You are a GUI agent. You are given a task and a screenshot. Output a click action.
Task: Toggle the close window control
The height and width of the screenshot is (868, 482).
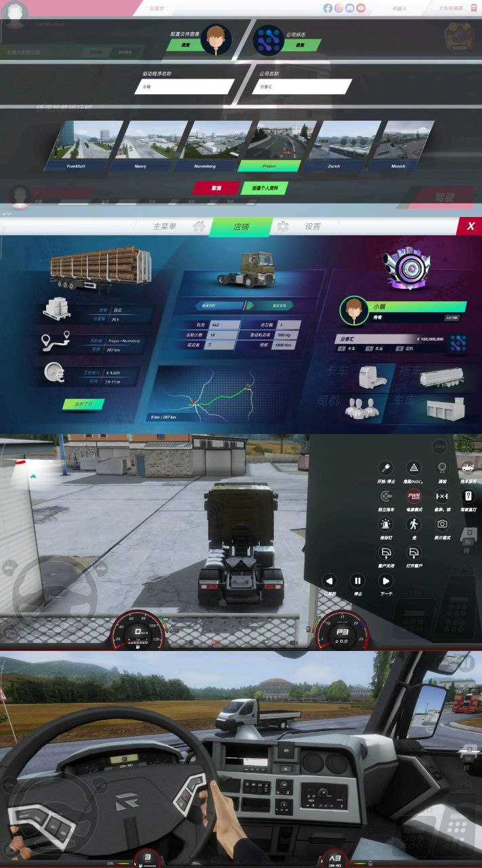tap(385, 553)
